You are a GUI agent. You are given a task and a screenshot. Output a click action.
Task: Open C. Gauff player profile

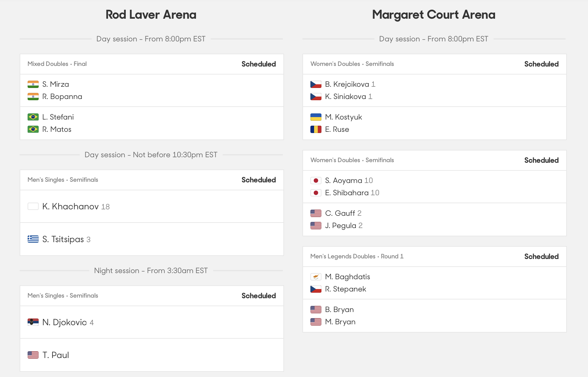point(340,213)
